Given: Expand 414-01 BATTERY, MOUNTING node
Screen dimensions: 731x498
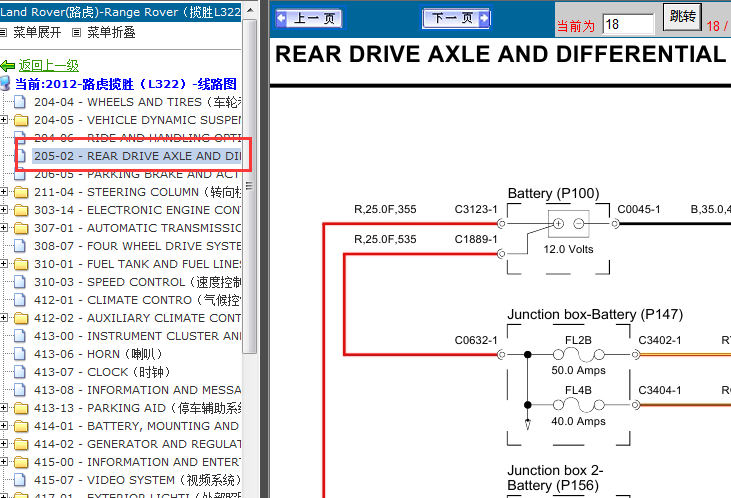Looking at the screenshot, I should [x=3, y=425].
